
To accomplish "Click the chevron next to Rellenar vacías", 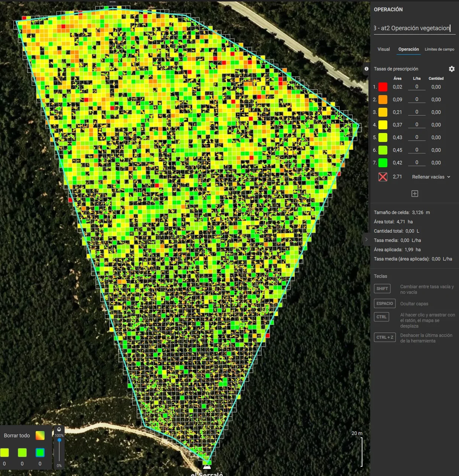I will point(449,177).
